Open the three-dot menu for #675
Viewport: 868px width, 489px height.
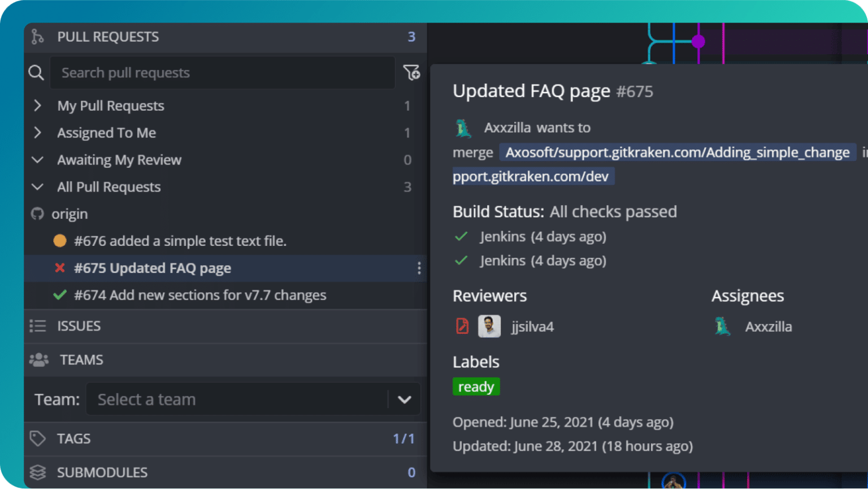419,268
